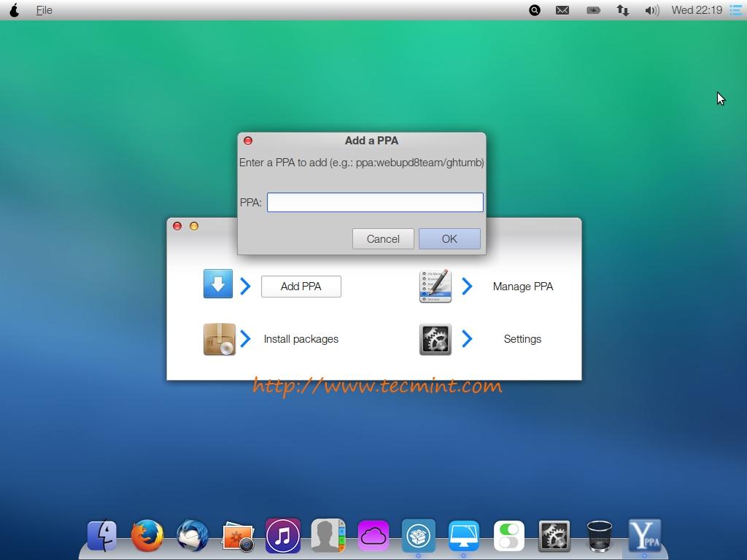Click the volume indicator in top bar

tap(651, 10)
